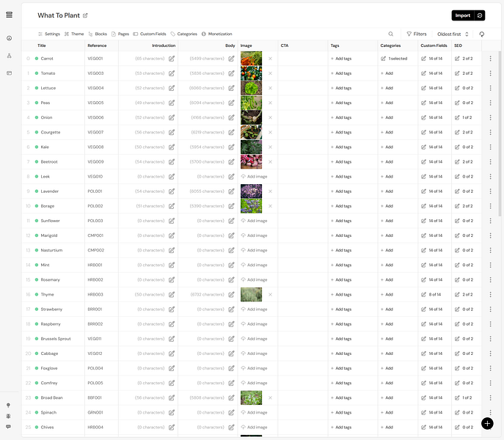Open the three-dot menu for the Lavender row
This screenshot has width=504, height=440.
(x=490, y=191)
